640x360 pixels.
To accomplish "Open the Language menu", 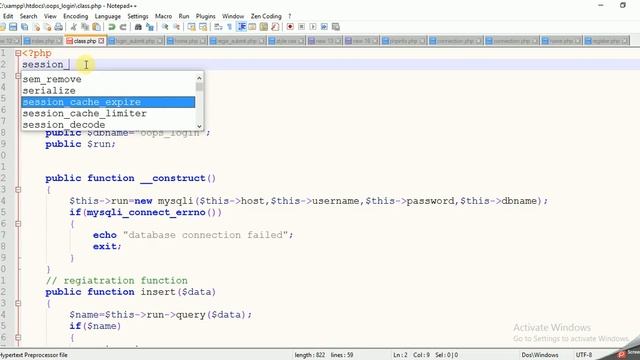I will pyautogui.click(x=107, y=16).
